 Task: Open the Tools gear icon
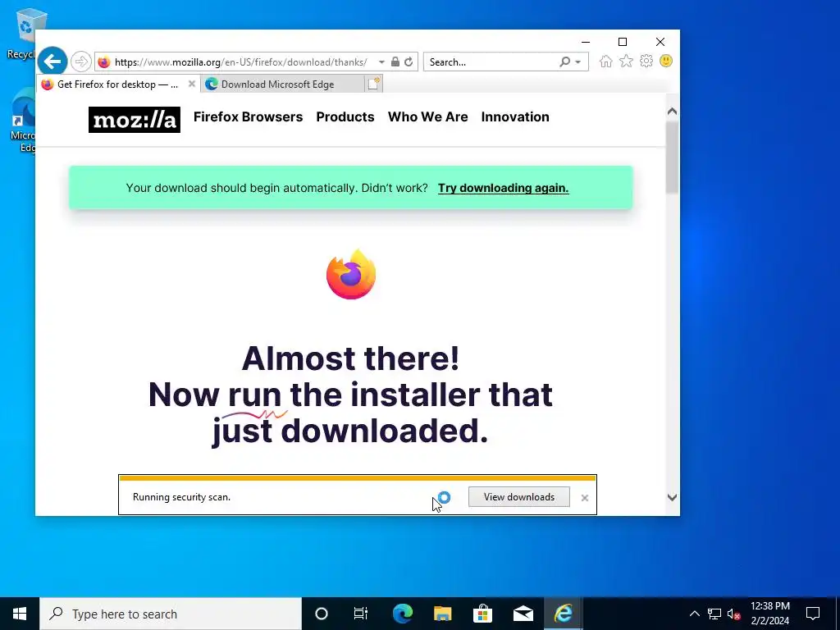click(x=646, y=61)
